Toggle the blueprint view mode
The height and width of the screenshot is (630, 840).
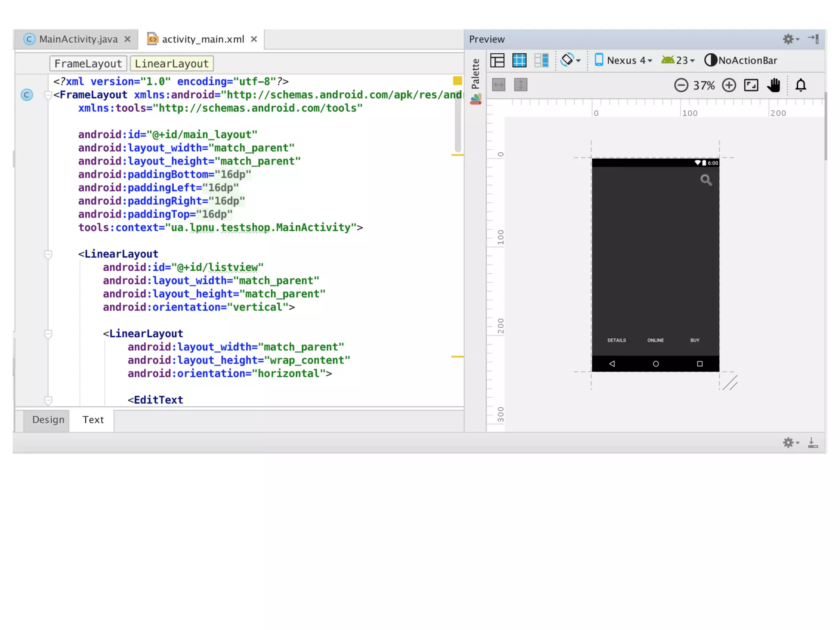[519, 60]
